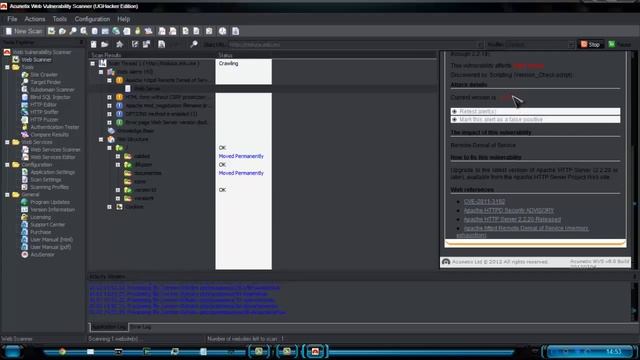
Task: Collapse the Tools folder in Tools Explorer
Action: [x=7, y=67]
